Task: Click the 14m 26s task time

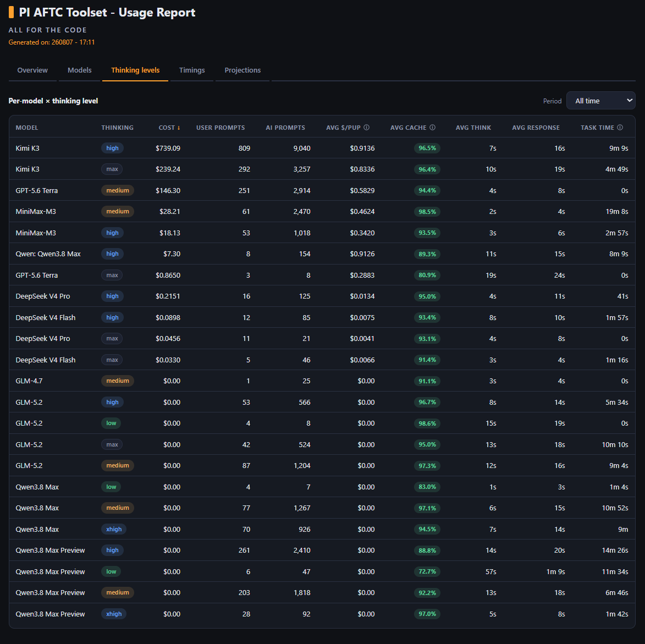Action: click(x=615, y=551)
